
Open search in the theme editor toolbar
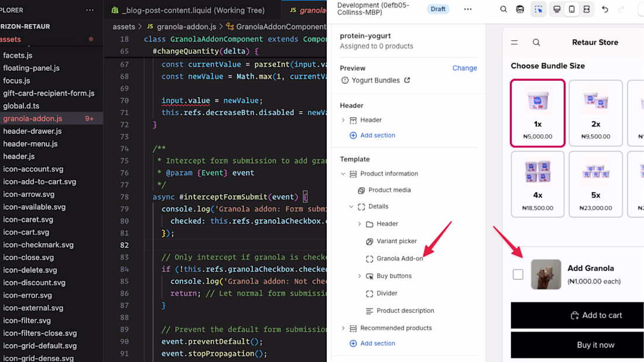click(503, 9)
